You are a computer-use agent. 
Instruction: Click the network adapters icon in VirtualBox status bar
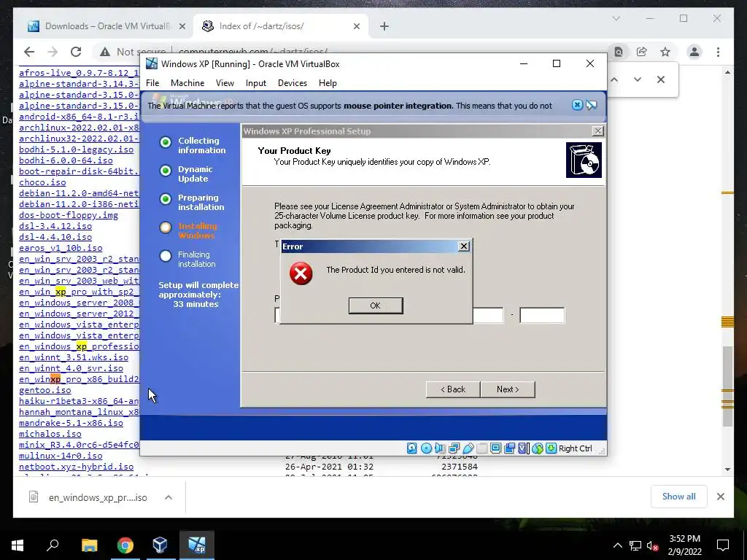(x=454, y=448)
